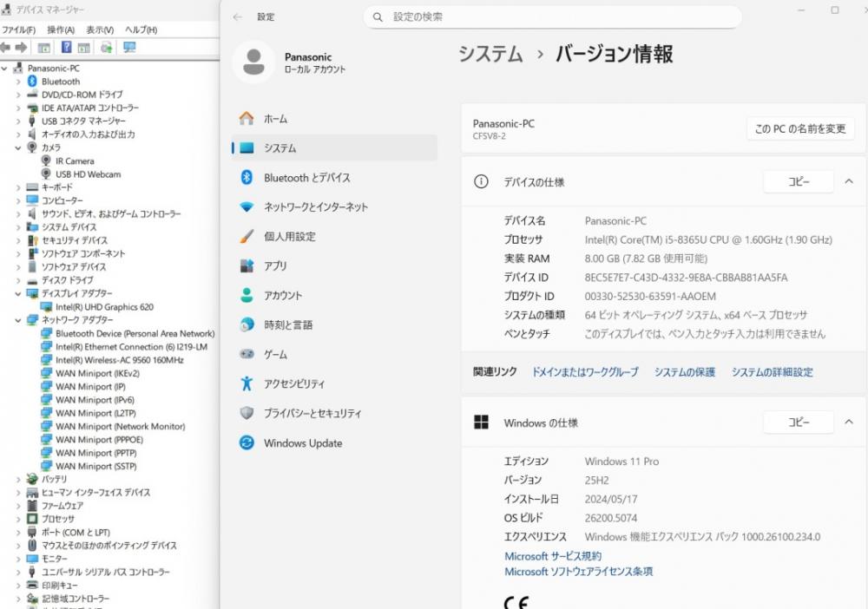Collapse the カメラ category

pos(17,147)
